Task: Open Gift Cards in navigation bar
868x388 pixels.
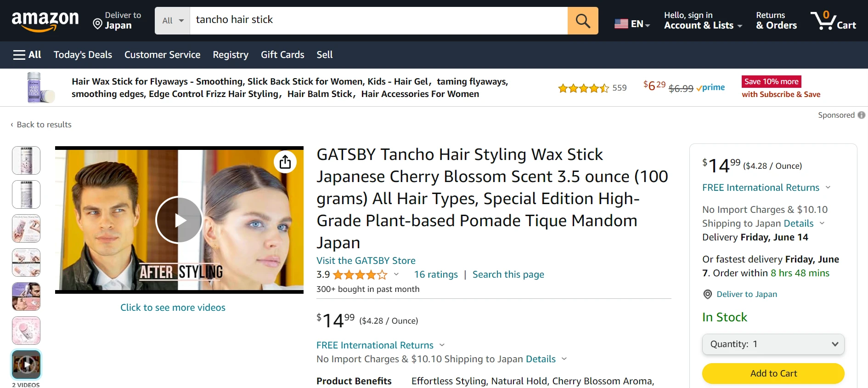Action: click(282, 55)
